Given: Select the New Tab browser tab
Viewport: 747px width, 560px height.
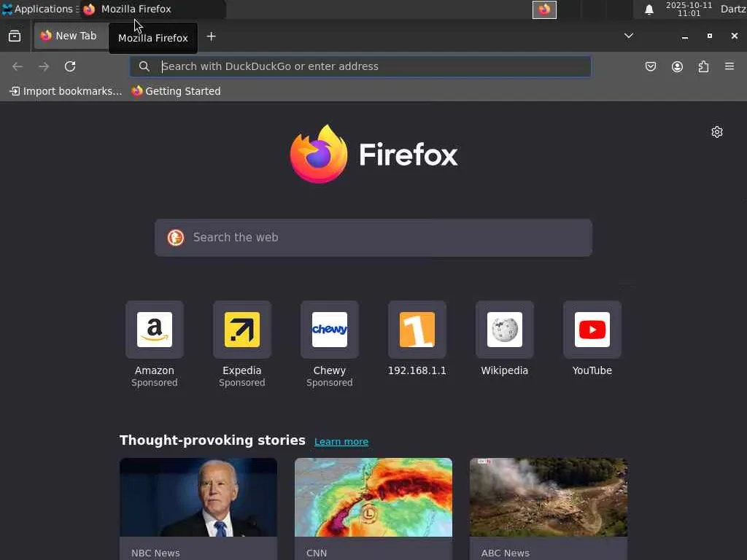Looking at the screenshot, I should [x=71, y=36].
